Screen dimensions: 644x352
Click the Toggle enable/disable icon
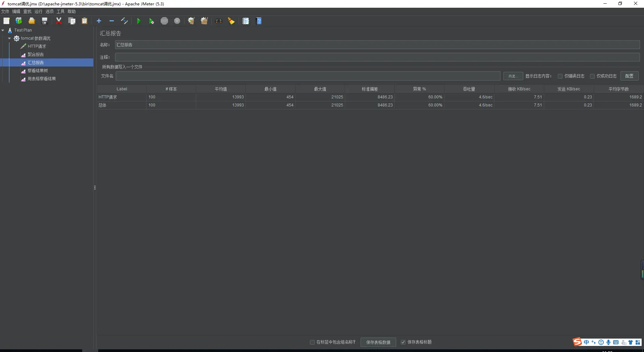(124, 21)
